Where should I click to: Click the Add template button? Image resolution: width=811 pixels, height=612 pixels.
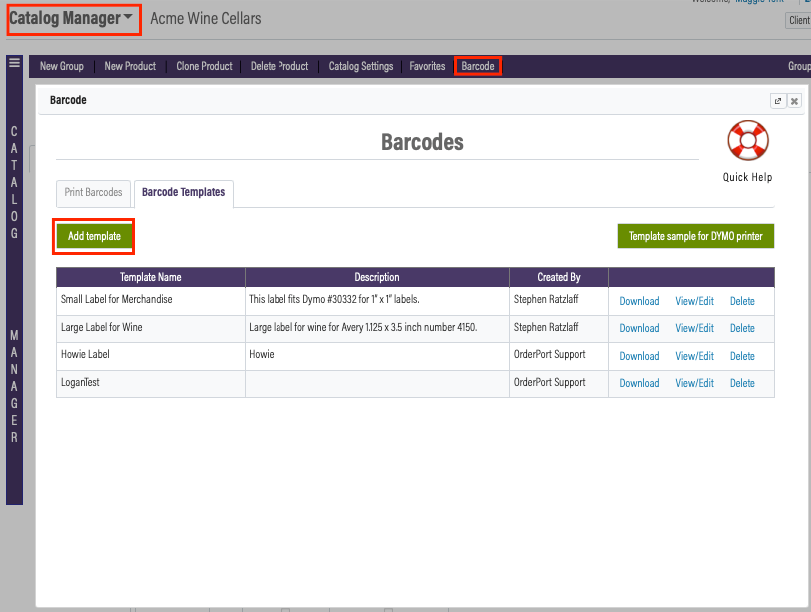(x=93, y=236)
